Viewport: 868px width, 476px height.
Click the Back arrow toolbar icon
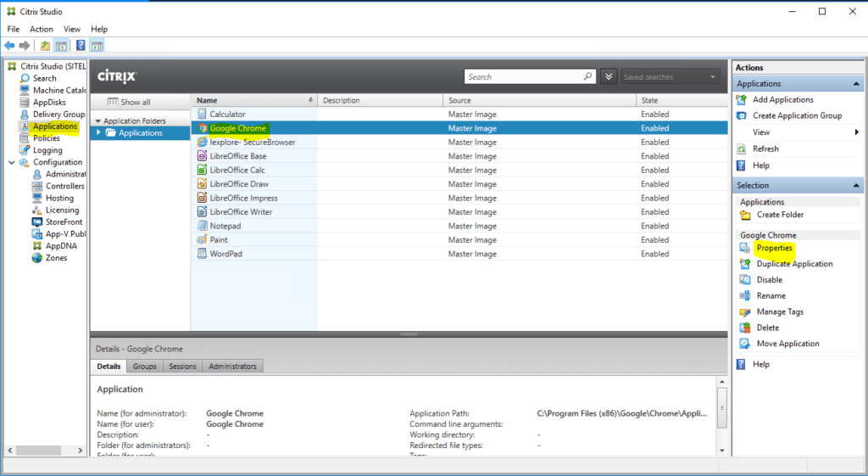point(9,46)
